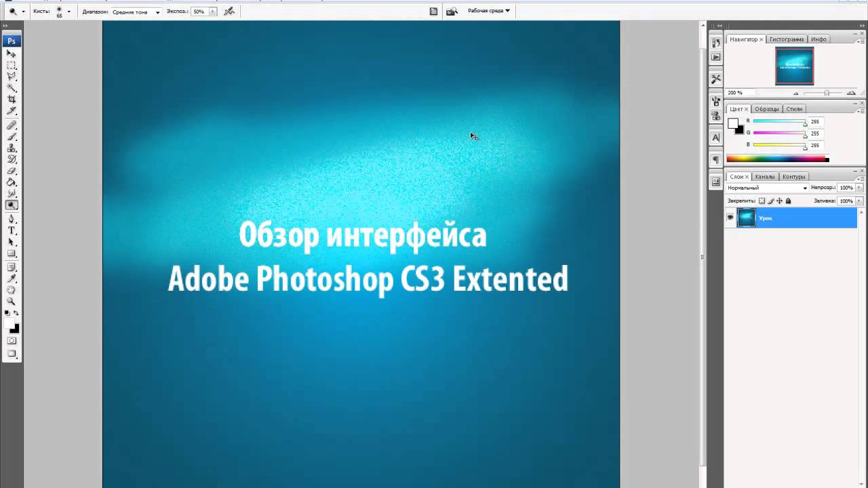This screenshot has width=868, height=488.
Task: Click the Navigator zoom slider
Action: pyautogui.click(x=827, y=93)
